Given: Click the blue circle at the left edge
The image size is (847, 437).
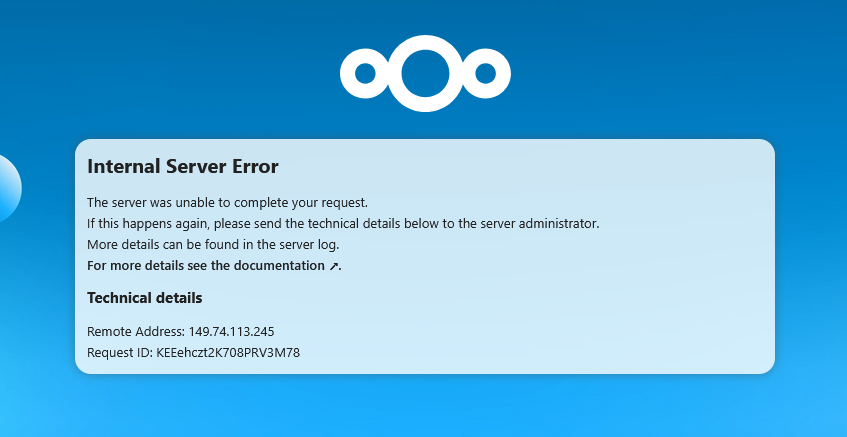Looking at the screenshot, I should [8, 188].
